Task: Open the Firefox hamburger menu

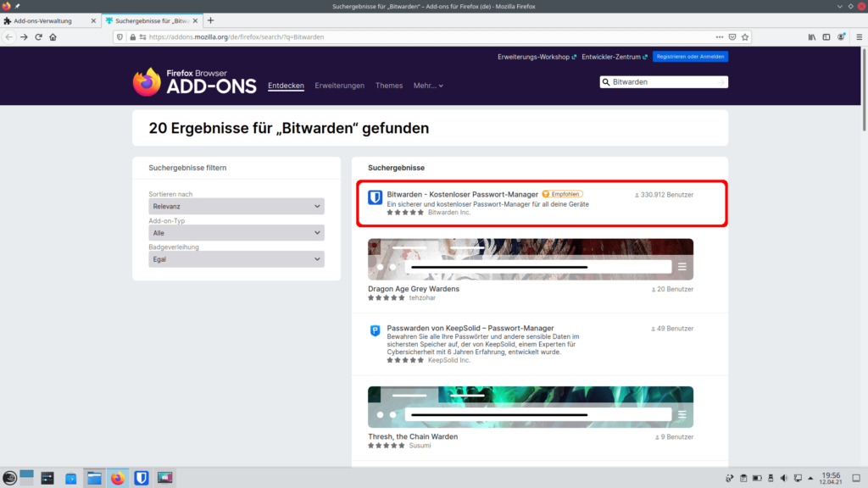Action: (860, 37)
